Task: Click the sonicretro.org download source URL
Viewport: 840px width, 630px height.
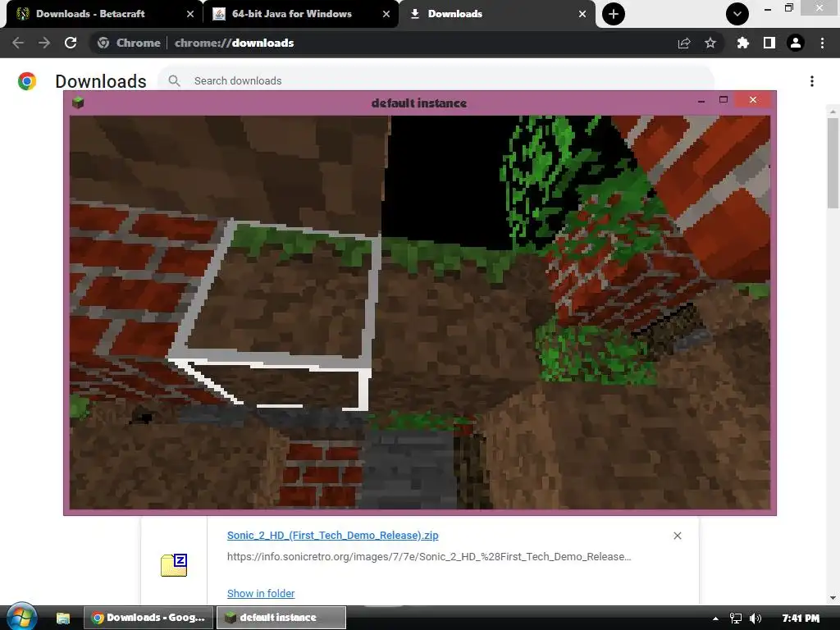Action: click(x=428, y=557)
